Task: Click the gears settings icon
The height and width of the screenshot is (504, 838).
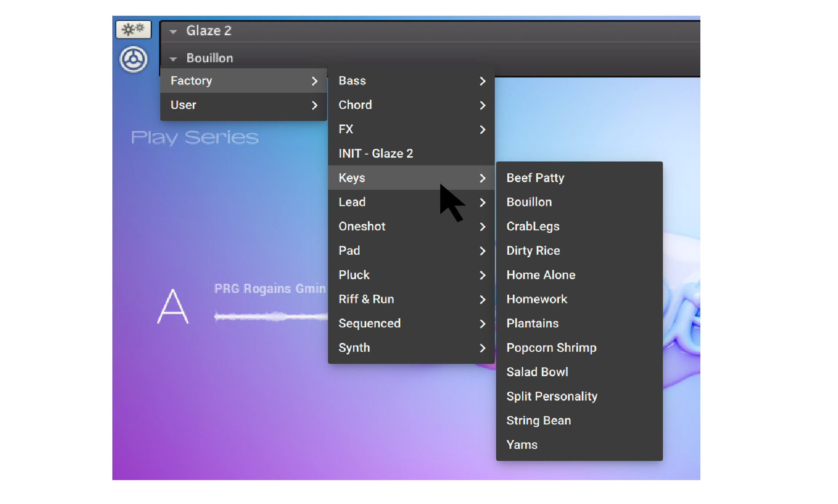Action: click(133, 30)
